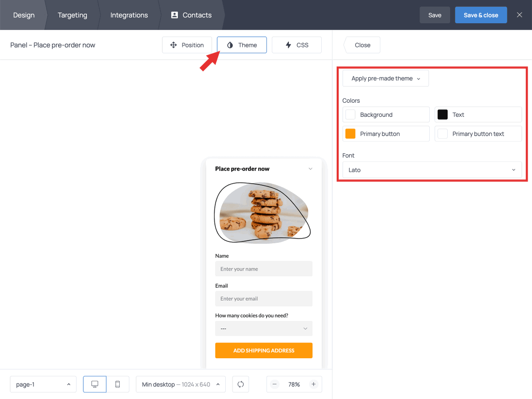Click the ADD SHIPPING ADDRESS button
Viewport: 532px width, 399px height.
[x=264, y=350]
